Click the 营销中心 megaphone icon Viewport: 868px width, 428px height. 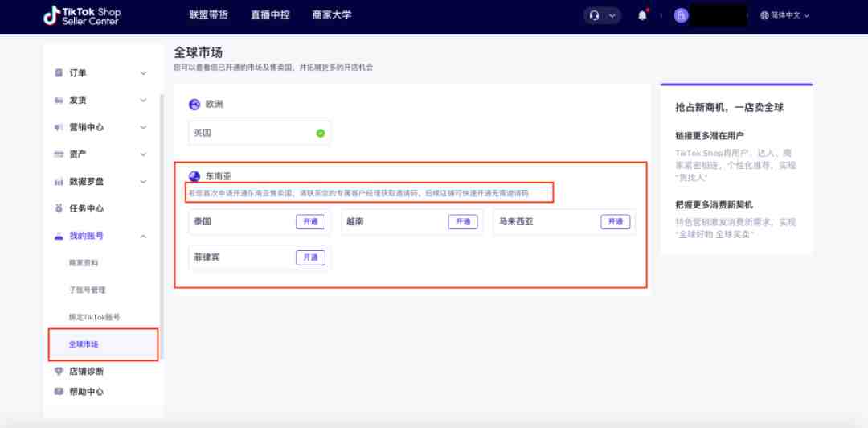tap(59, 127)
